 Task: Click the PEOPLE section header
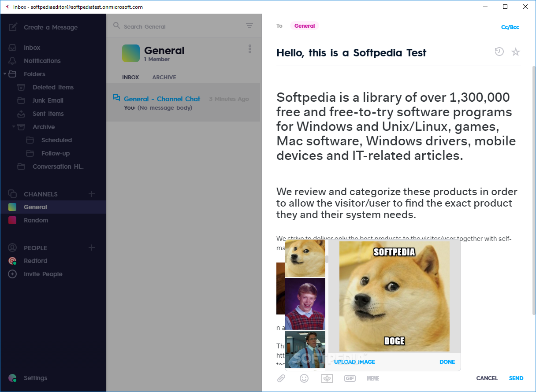35,248
